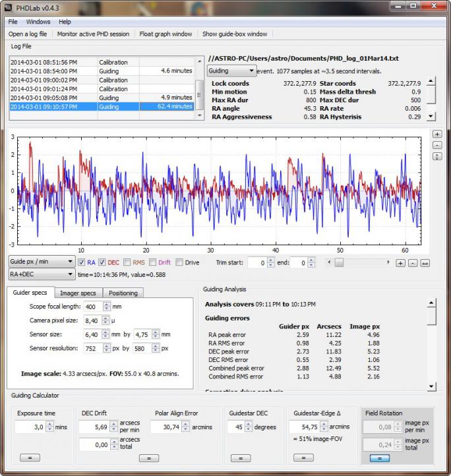Click Open a log file
Viewport: 451px width, 476px height.
pos(28,34)
